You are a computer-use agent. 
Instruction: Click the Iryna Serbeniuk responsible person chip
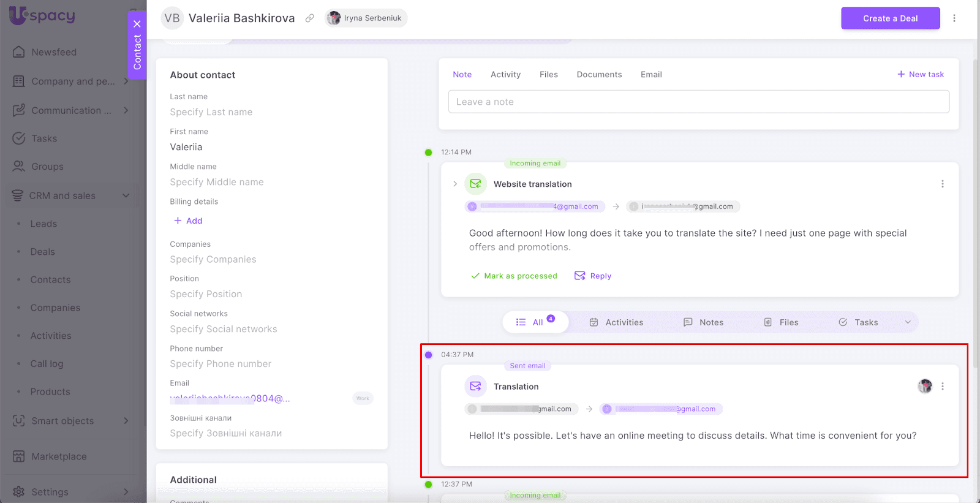(x=366, y=18)
